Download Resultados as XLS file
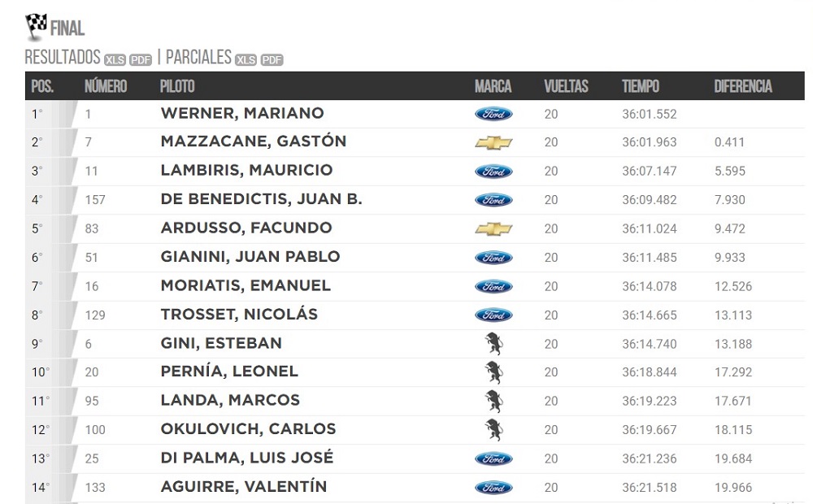The image size is (813, 504). coord(115,59)
